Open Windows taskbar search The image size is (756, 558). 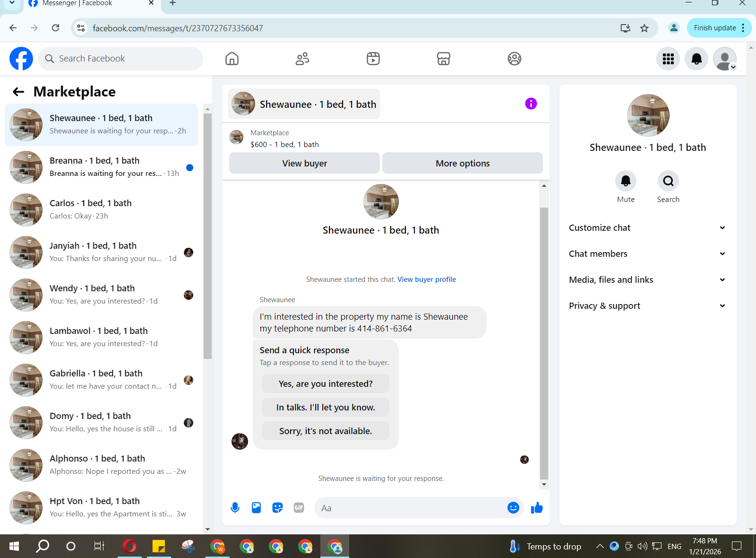(43, 546)
